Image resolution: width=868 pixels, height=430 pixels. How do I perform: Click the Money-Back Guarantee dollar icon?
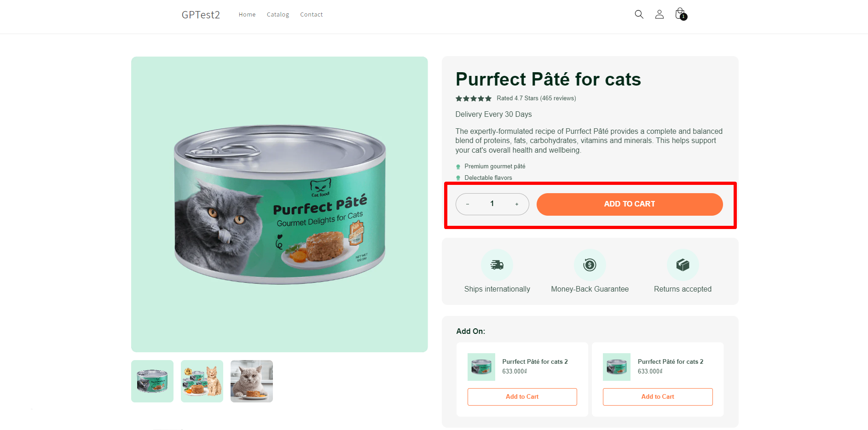(x=590, y=265)
